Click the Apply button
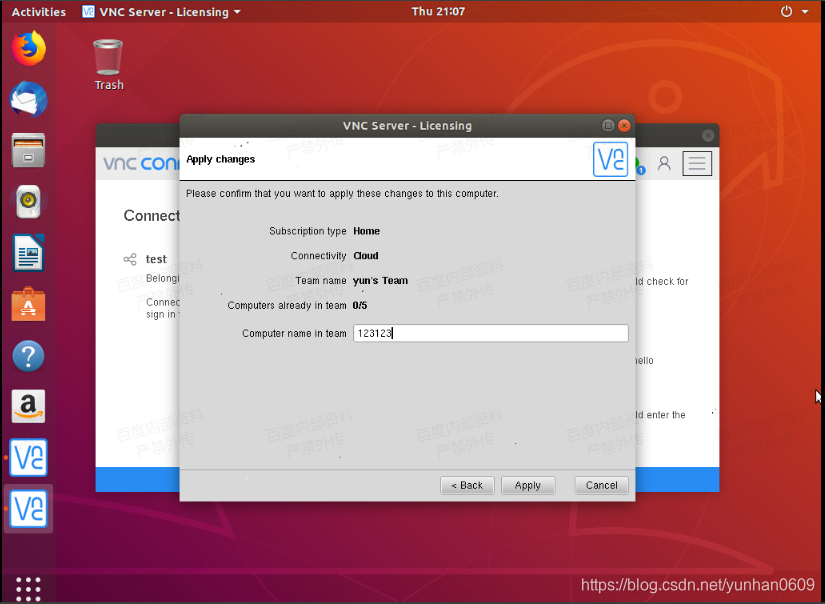 tap(528, 485)
